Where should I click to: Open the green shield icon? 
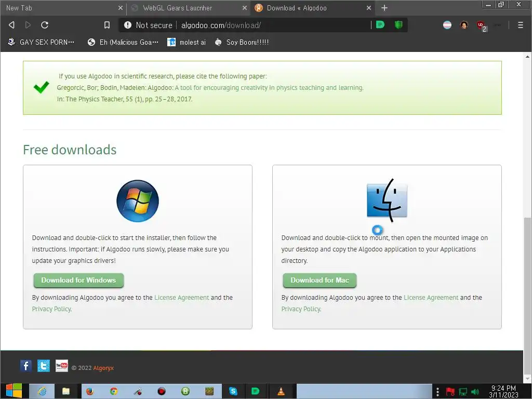coord(398,25)
